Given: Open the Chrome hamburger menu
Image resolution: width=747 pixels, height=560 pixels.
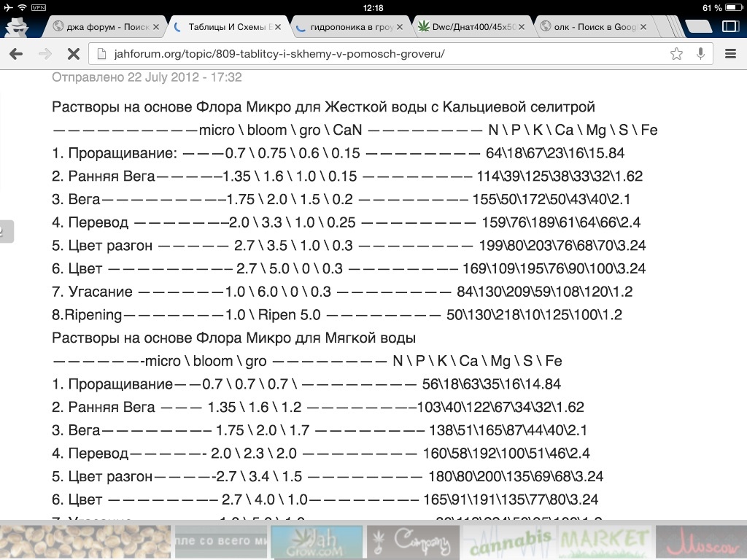Looking at the screenshot, I should 730,54.
